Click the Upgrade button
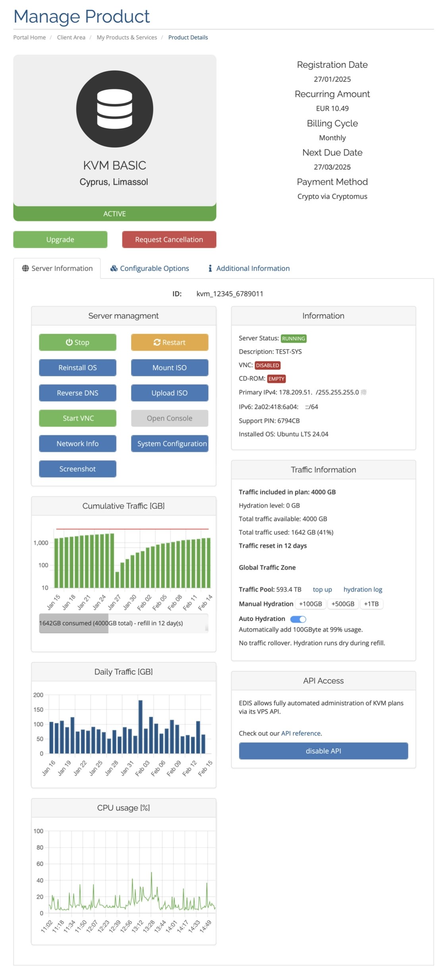This screenshot has height=980, width=448. click(x=60, y=240)
